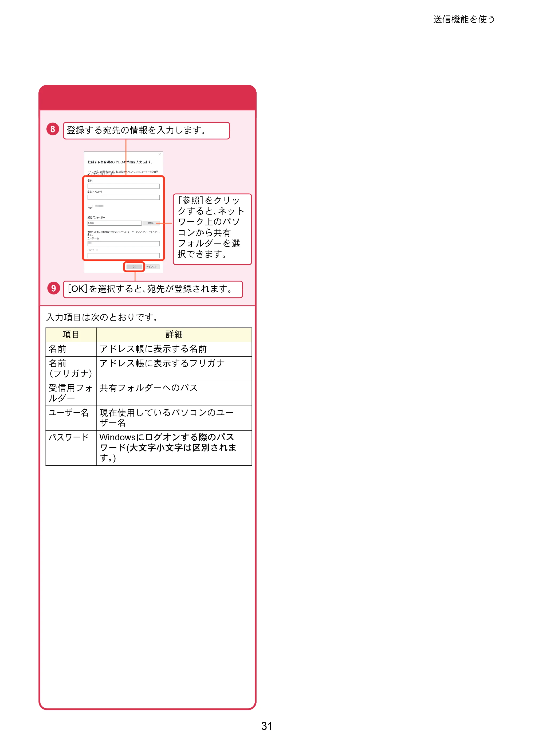The height and width of the screenshot is (756, 534).
Task: Click the dialog heading 登録する複合機のアドレスの情報を入力します。
Action: (x=120, y=162)
